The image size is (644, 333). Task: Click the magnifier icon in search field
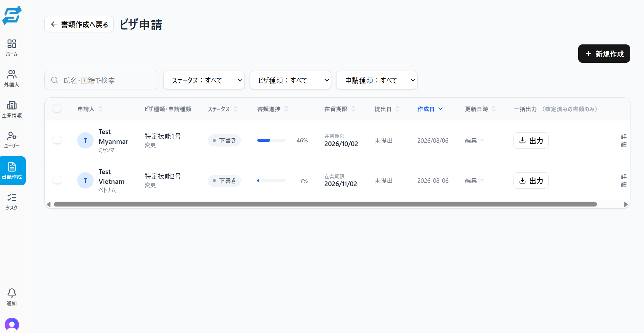(x=55, y=80)
